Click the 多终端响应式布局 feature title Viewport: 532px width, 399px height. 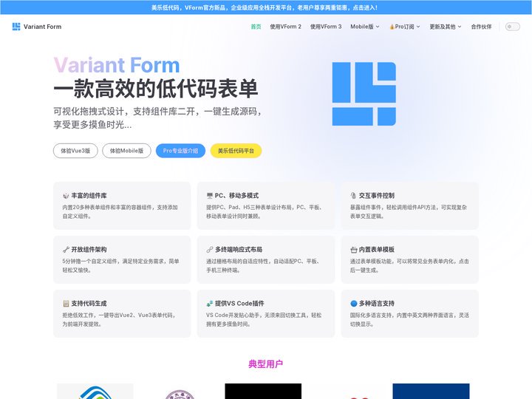coord(239,250)
